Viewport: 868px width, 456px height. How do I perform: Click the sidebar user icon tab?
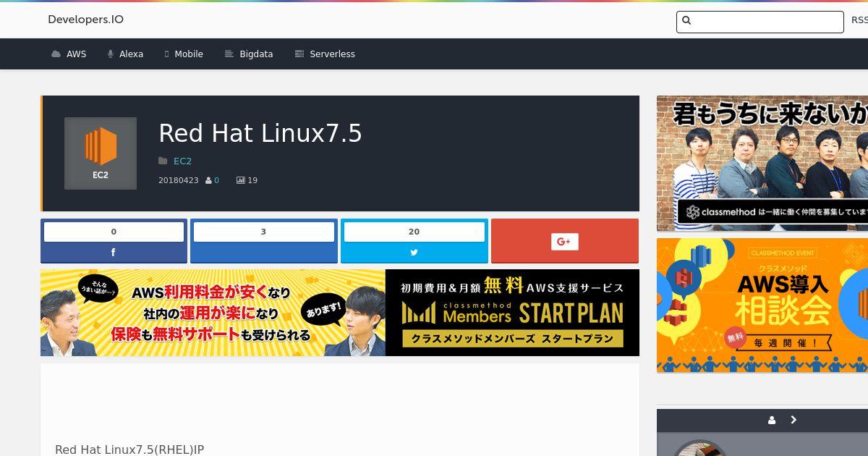pos(772,421)
